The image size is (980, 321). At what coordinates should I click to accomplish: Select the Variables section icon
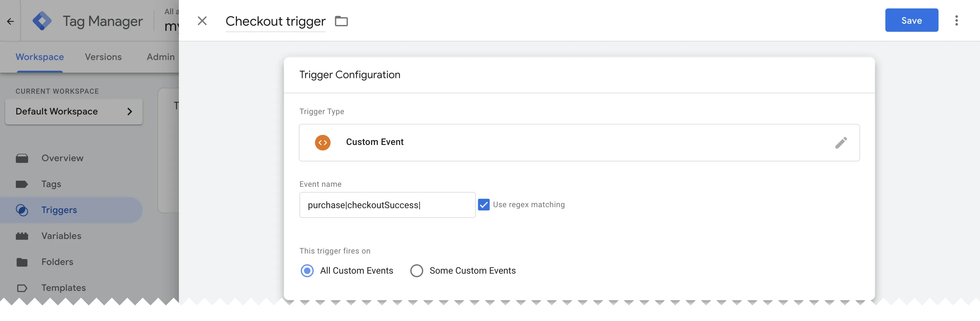pyautogui.click(x=22, y=236)
